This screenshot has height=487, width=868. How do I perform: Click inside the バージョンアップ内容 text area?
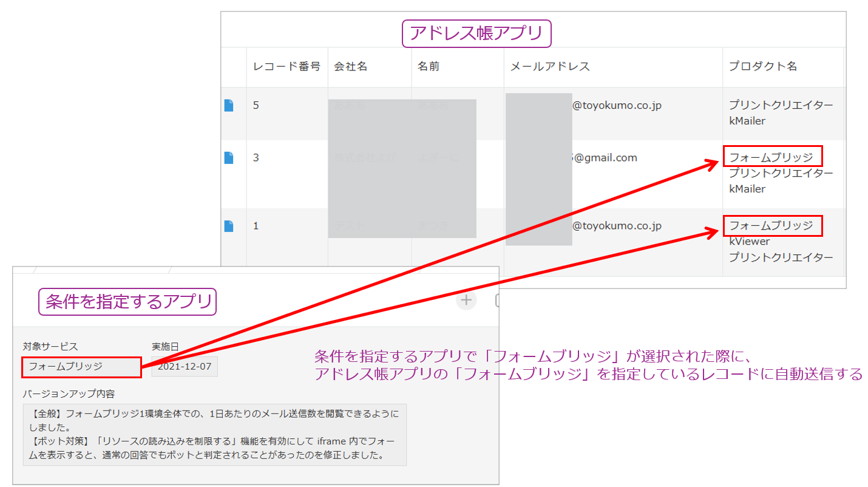point(214,434)
